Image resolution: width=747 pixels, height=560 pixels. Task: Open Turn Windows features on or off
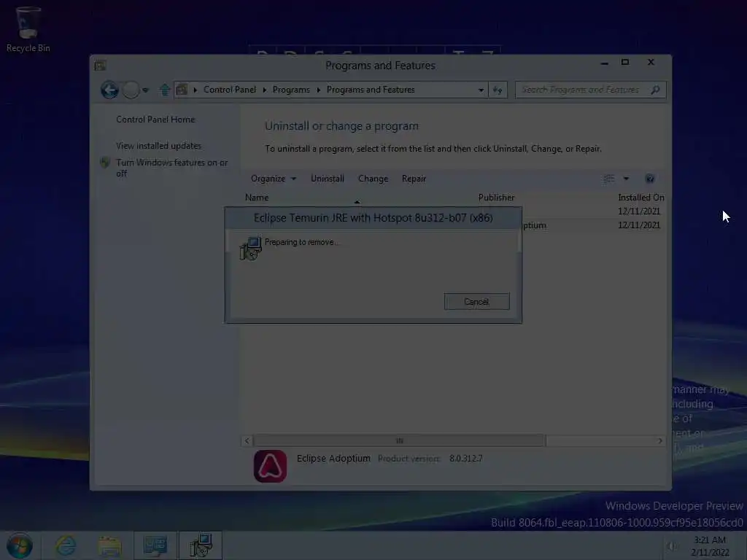[x=172, y=168]
